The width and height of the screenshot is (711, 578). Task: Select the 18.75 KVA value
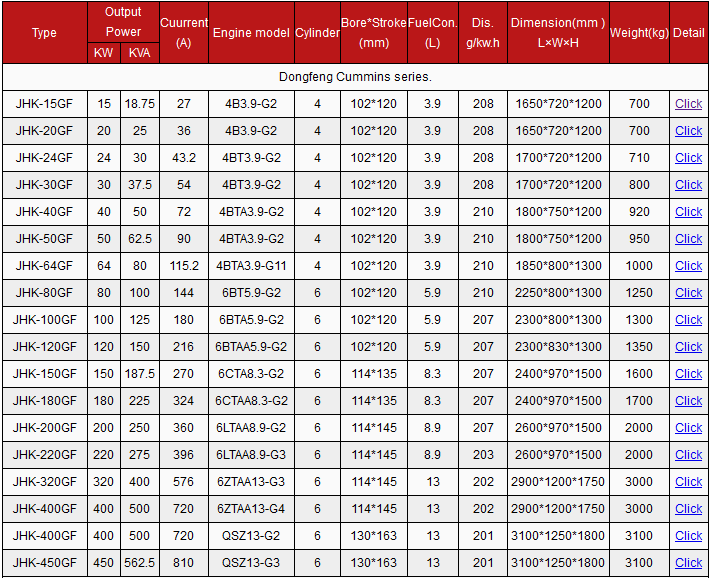(x=140, y=104)
